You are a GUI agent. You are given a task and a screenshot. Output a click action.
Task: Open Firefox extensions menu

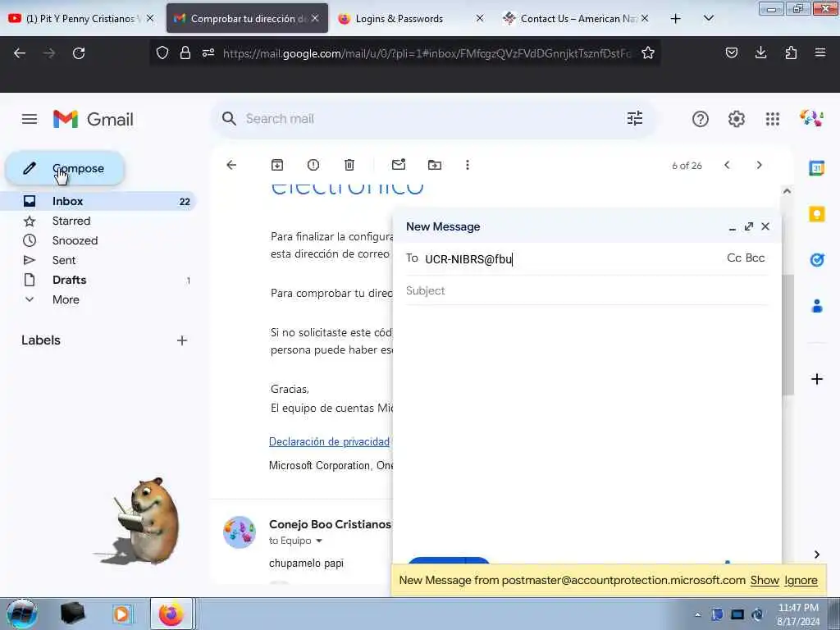pyautogui.click(x=791, y=52)
